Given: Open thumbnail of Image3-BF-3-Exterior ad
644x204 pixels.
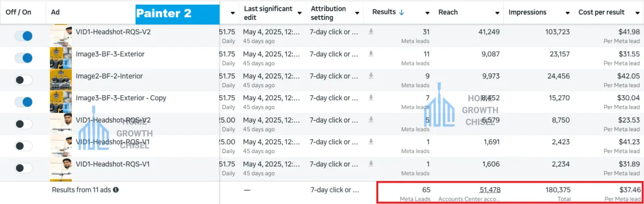Looking at the screenshot, I should [61, 58].
